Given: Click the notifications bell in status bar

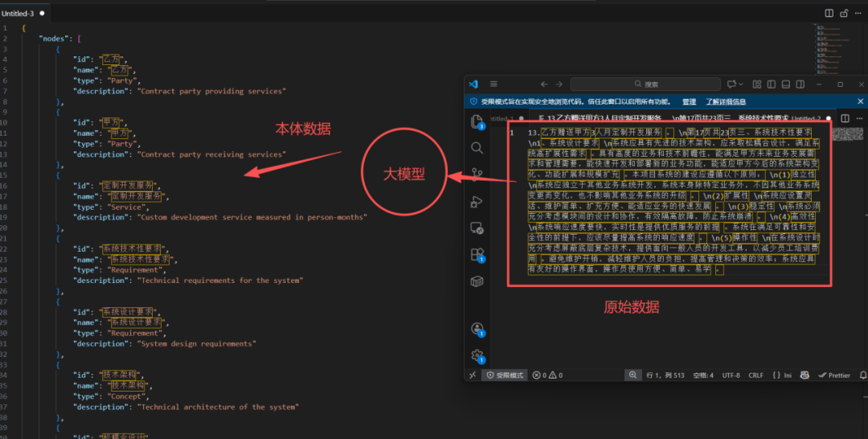Looking at the screenshot, I should [863, 375].
